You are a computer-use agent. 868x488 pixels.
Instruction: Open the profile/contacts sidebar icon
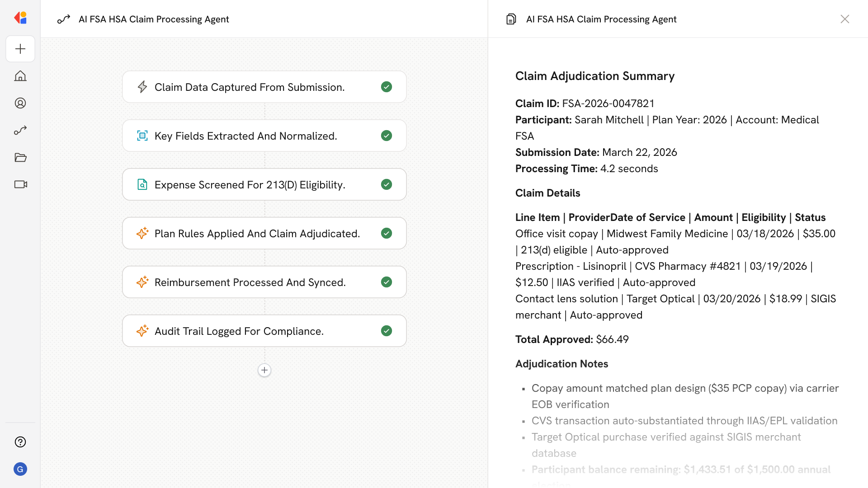(x=20, y=103)
